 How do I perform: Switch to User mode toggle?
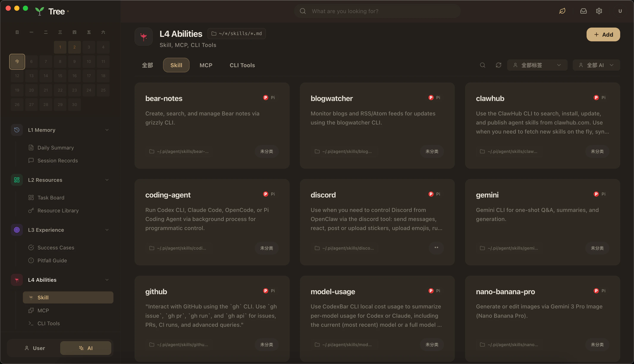tap(35, 348)
